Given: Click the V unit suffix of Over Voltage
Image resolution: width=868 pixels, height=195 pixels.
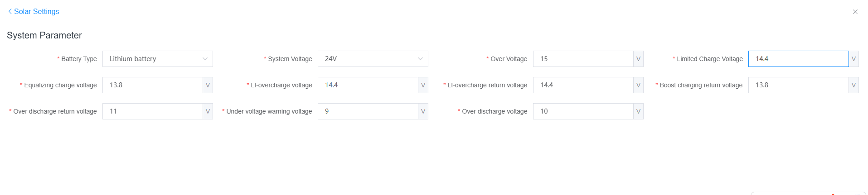Looking at the screenshot, I should 638,59.
